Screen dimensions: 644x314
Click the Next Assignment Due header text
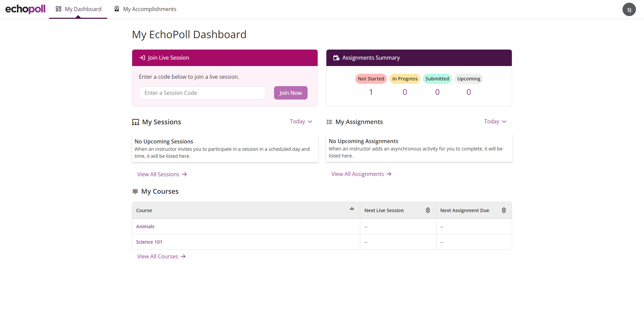[465, 210]
